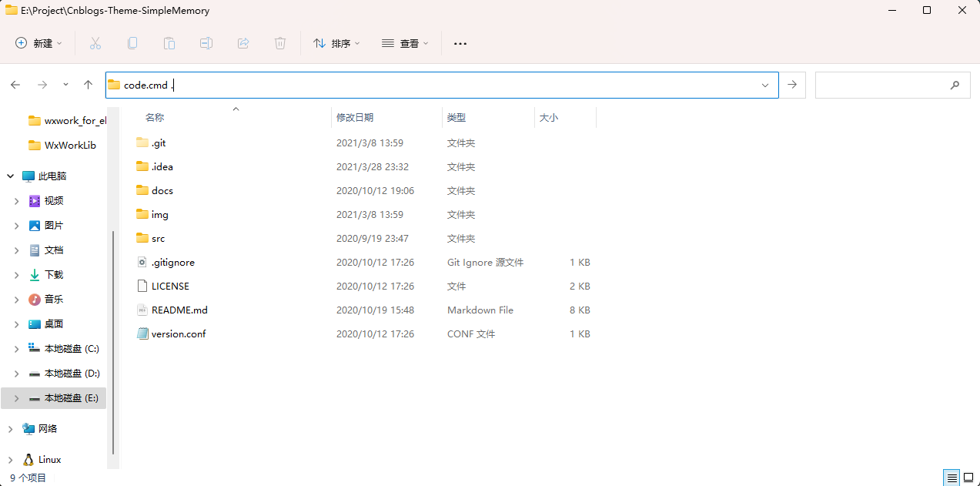980x486 pixels.
Task: Click the Cut scissors icon
Action: pos(95,44)
